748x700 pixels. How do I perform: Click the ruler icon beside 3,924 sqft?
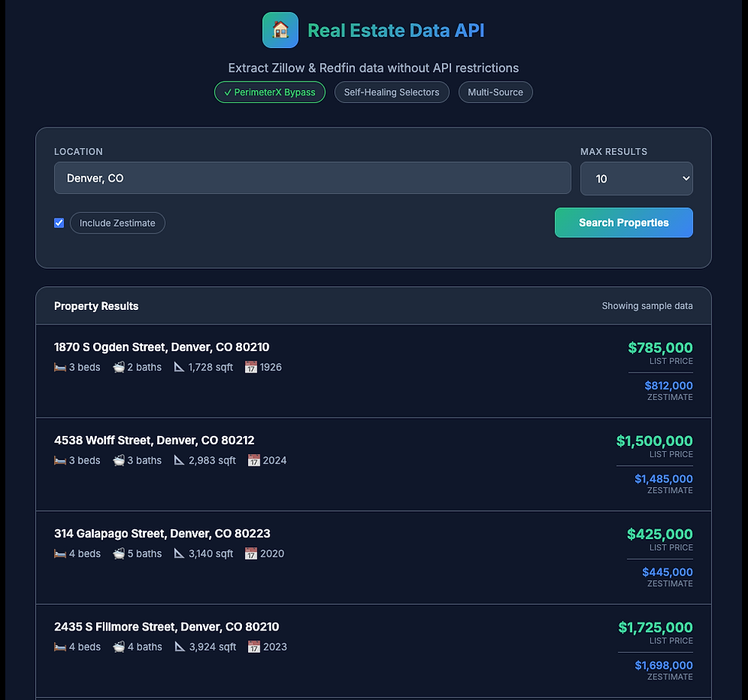(x=179, y=647)
